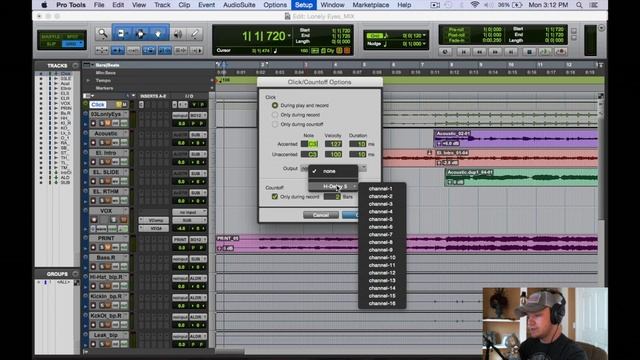
Task: Record-enable the EL. RTHM track
Action: coord(93,200)
